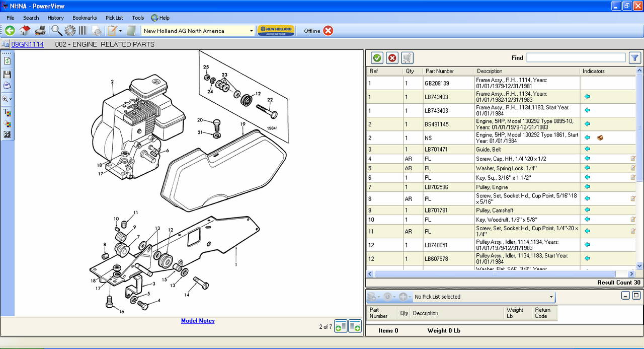Viewport: 644px width, 349px height.
Task: Click the arrow indicator for Guide, Belt row
Action: point(587,149)
